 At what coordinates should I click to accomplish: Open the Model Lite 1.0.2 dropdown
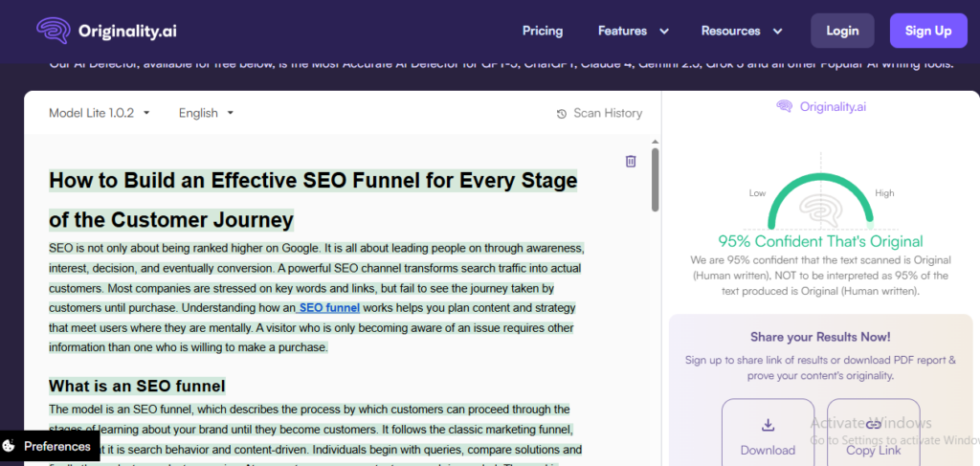100,113
